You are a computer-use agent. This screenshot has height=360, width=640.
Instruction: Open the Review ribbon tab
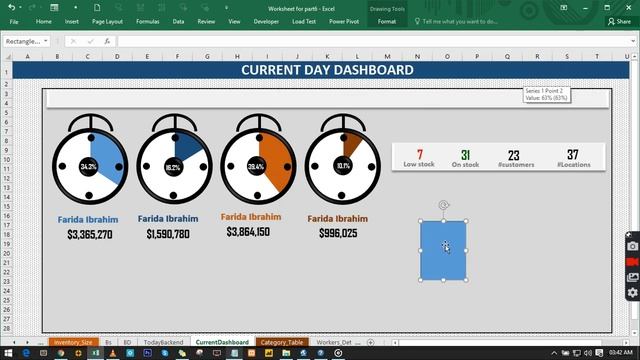[x=206, y=22]
